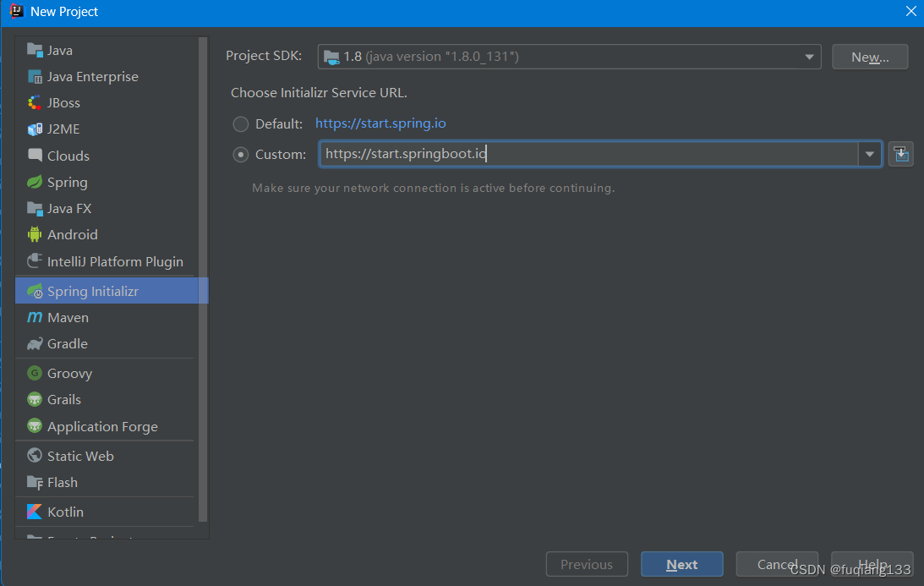The image size is (924, 586).
Task: Open the https://start.spring.io link
Action: pyautogui.click(x=380, y=123)
